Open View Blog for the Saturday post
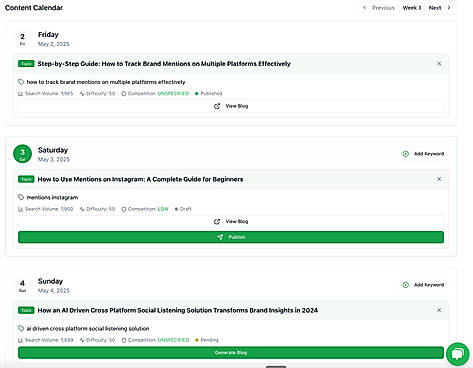 (231, 221)
